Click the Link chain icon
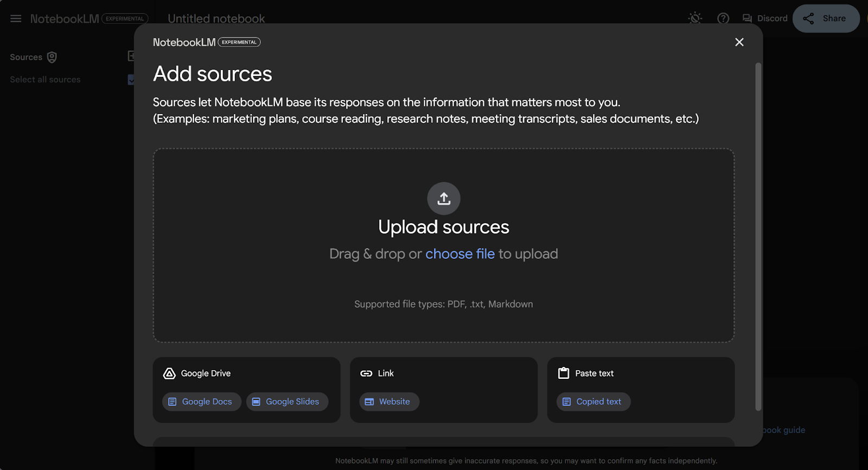The width and height of the screenshot is (868, 470). point(366,373)
